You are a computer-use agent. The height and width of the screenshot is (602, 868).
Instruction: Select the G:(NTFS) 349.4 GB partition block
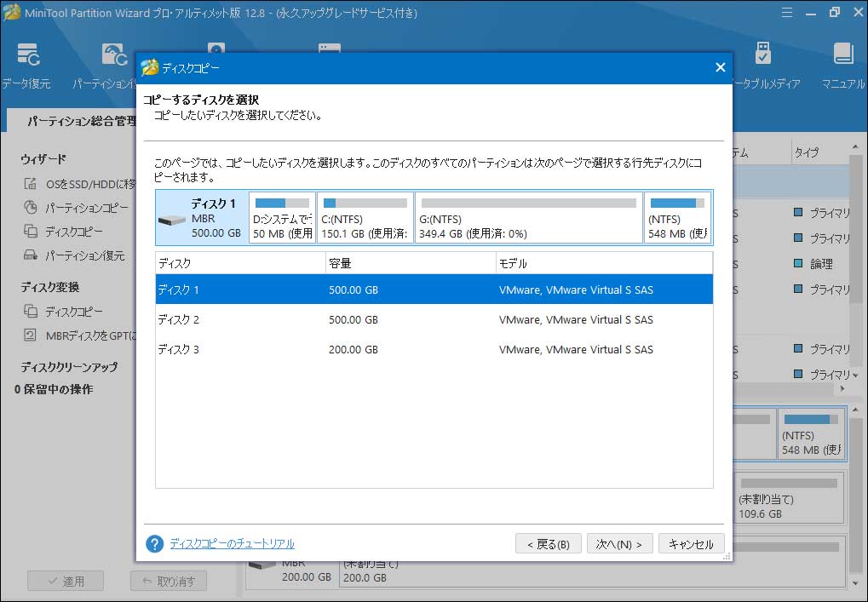pos(529,217)
